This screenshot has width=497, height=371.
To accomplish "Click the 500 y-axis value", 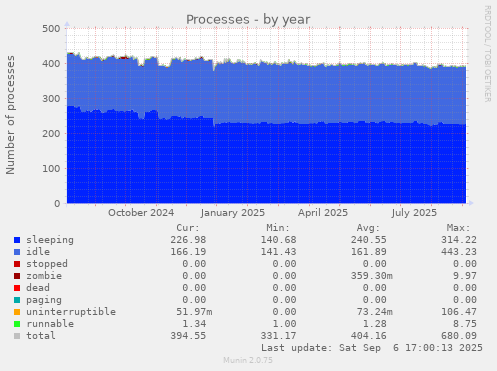I will (x=51, y=29).
